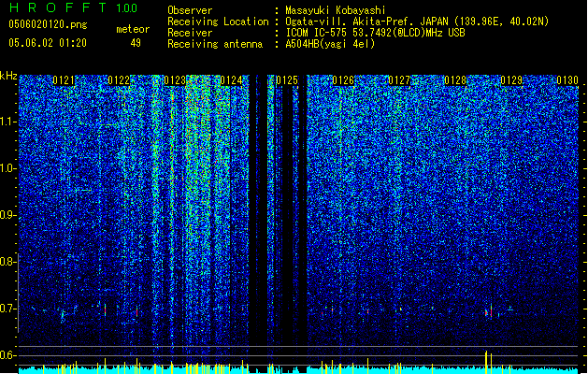Click the 0126 time marker
Image resolution: width=588 pixels, height=374 pixels.
[x=343, y=80]
